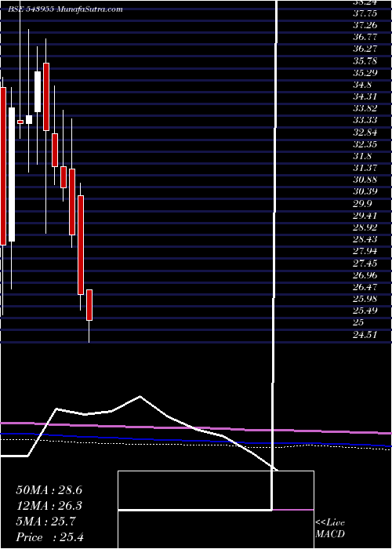Click the 5MA : 25.7 readout
This screenshot has height=549, width=392.
tap(45, 522)
